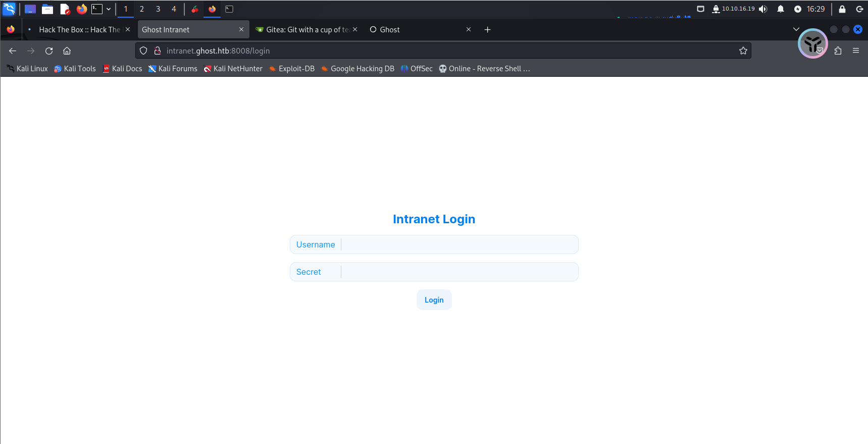Switch to workspace 3
Image resolution: width=868 pixels, height=444 pixels.
[x=158, y=9]
